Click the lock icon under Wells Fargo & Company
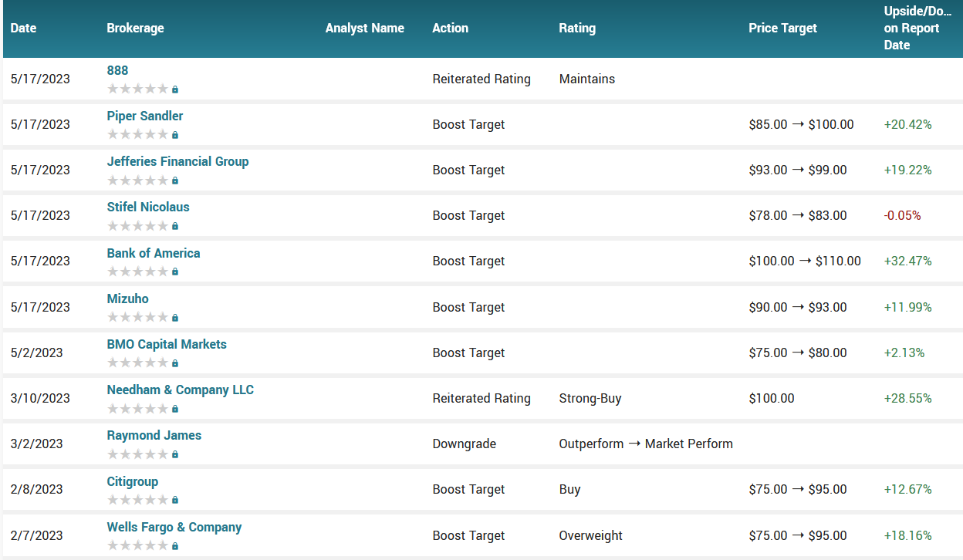Image resolution: width=963 pixels, height=560 pixels. [x=175, y=546]
